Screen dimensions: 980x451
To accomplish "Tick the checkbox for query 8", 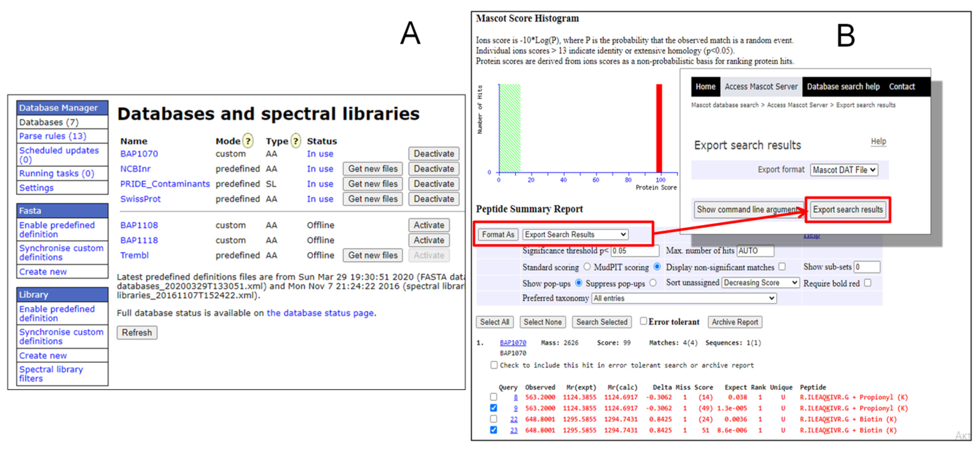I will 493,397.
